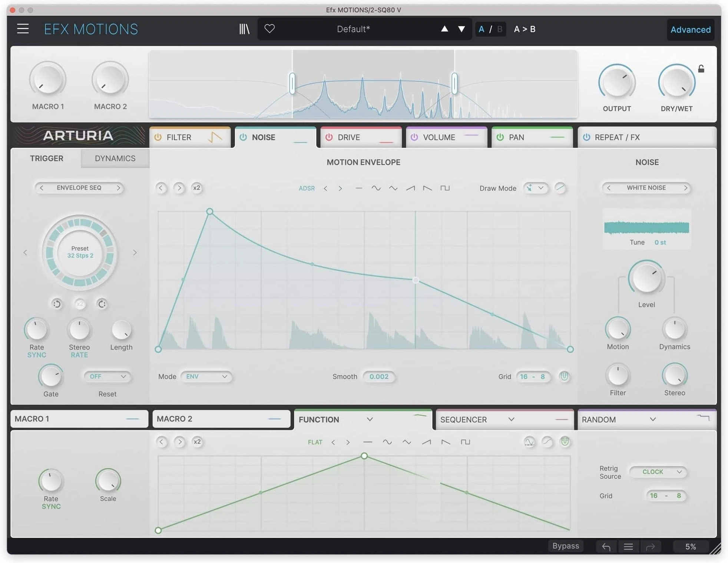Toggle the Noise module power
Screen dimensions: 728x563
[243, 137]
